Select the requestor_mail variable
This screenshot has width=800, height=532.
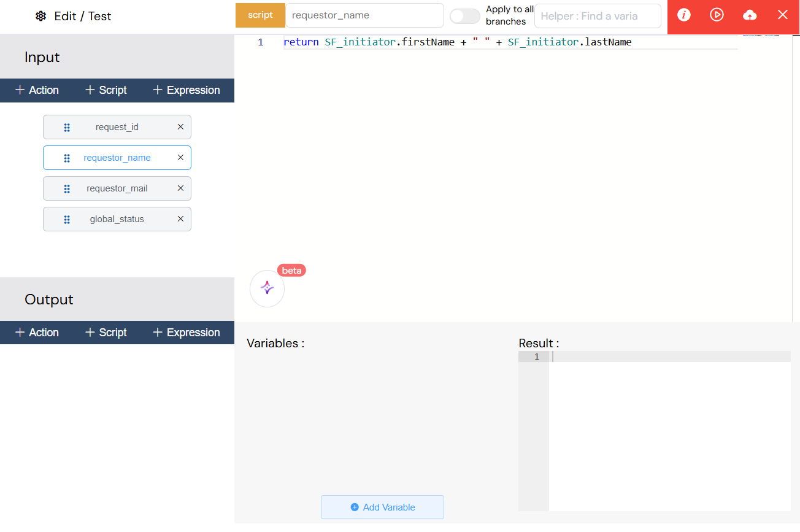pyautogui.click(x=117, y=188)
